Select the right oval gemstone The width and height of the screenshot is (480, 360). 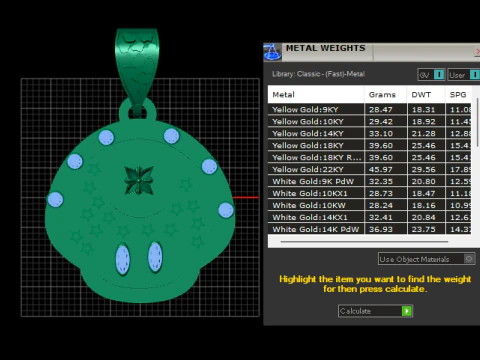point(155,257)
